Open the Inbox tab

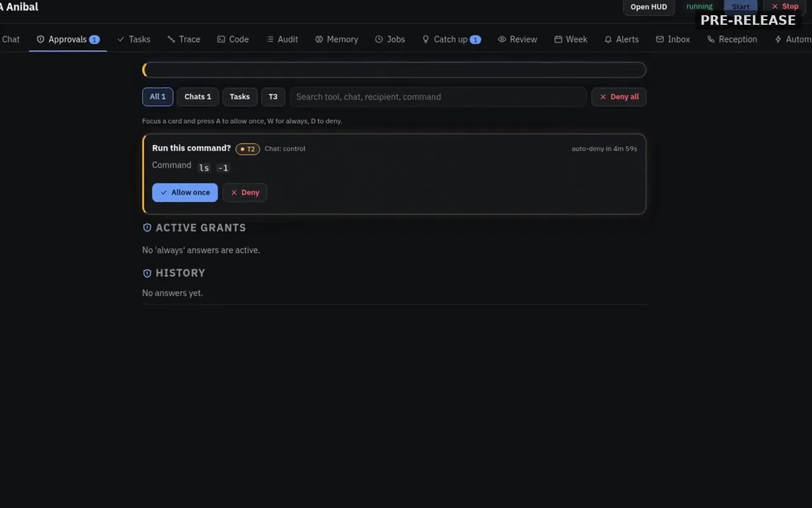(x=673, y=39)
